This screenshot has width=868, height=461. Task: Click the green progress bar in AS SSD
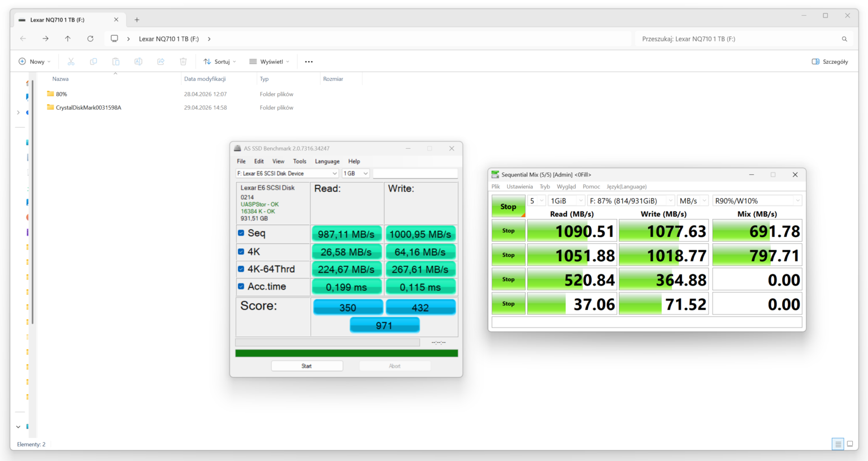tap(346, 352)
